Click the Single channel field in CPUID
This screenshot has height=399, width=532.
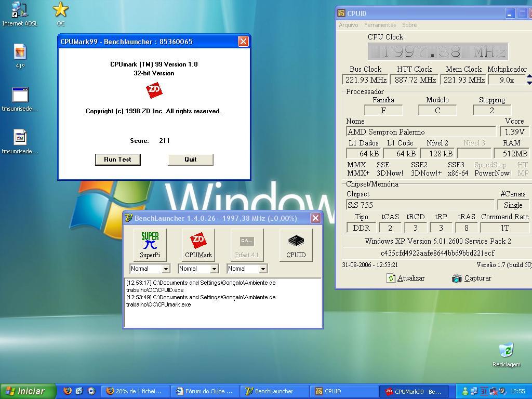[513, 205]
